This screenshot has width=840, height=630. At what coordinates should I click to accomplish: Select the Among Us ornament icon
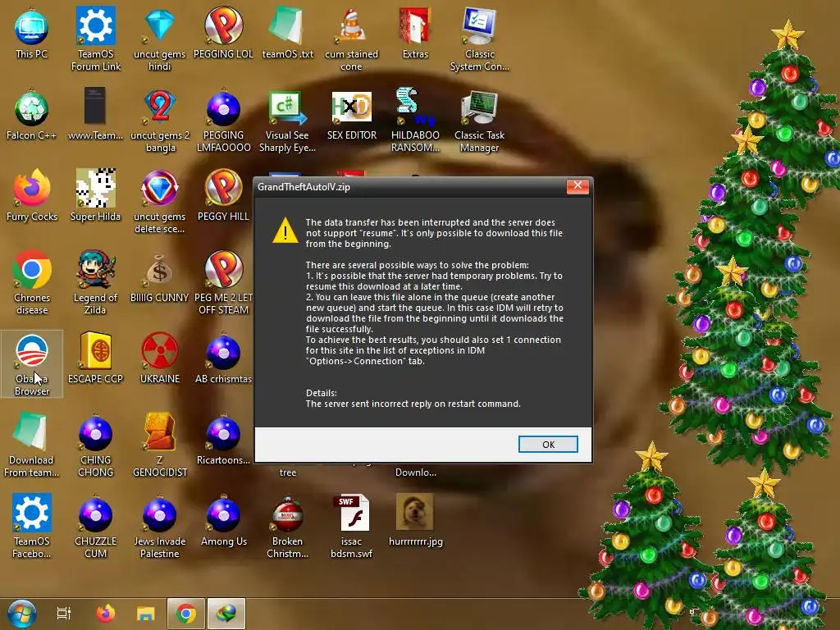(x=223, y=522)
